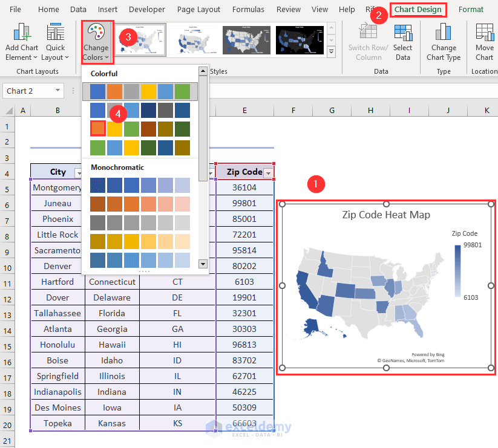The width and height of the screenshot is (498, 448).
Task: Switch to the Format ribbon tab
Action: click(471, 9)
